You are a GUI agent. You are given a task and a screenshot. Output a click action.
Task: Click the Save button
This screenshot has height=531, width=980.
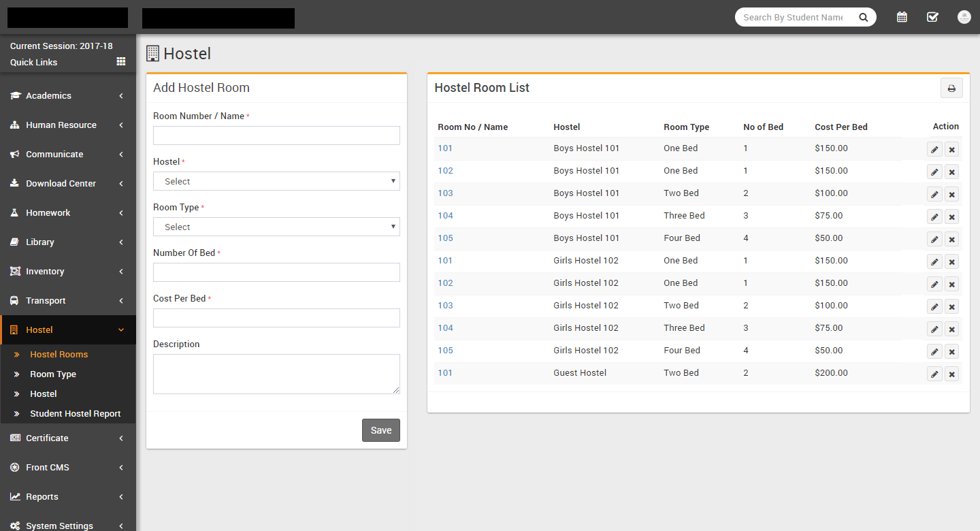click(x=380, y=430)
